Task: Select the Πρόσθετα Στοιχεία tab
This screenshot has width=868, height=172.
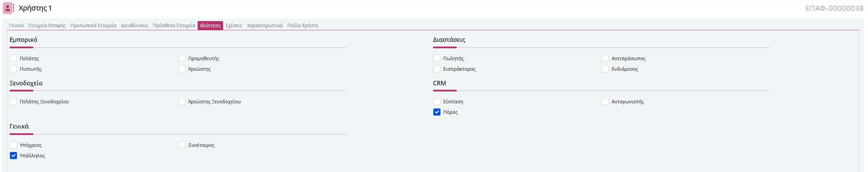Action: click(x=174, y=25)
